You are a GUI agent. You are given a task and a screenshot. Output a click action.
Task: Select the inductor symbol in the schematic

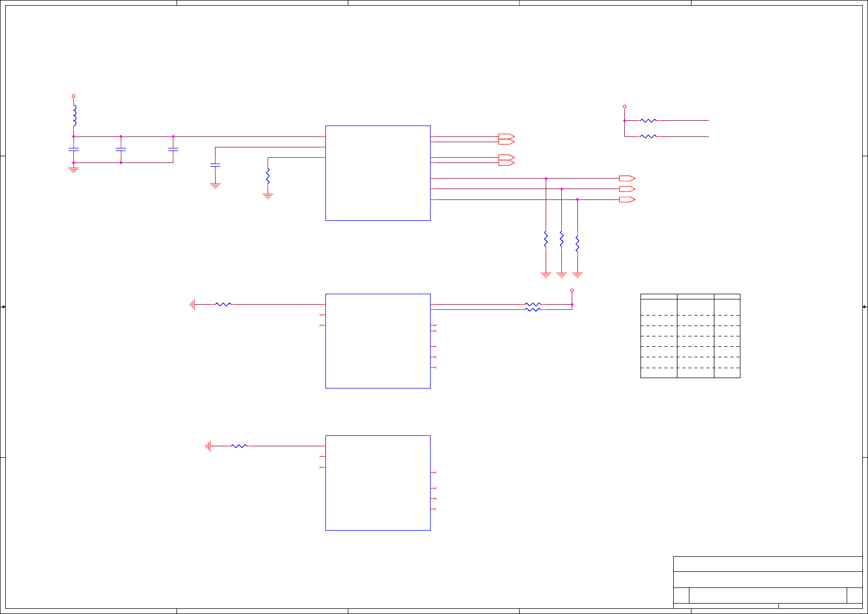tap(74, 115)
